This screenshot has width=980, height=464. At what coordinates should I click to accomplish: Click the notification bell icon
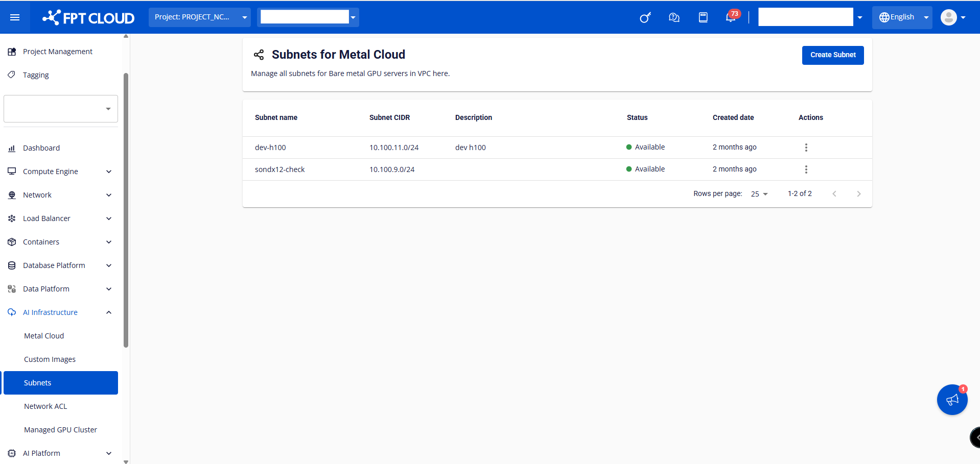pyautogui.click(x=731, y=18)
